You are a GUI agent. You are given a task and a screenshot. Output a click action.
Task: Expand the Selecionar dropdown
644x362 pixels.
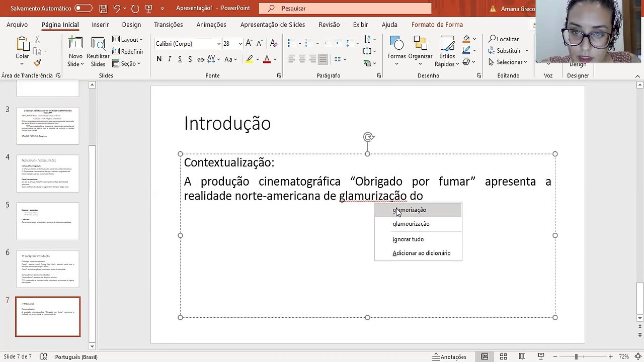(508, 62)
